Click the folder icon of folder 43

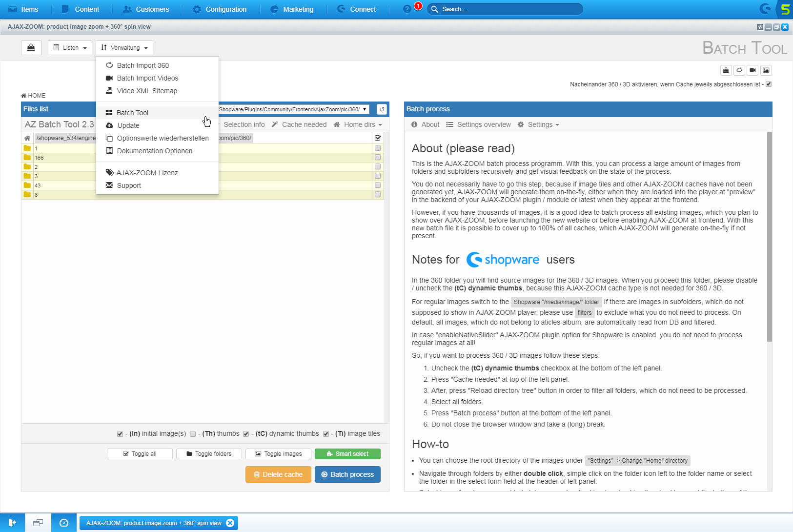27,185
